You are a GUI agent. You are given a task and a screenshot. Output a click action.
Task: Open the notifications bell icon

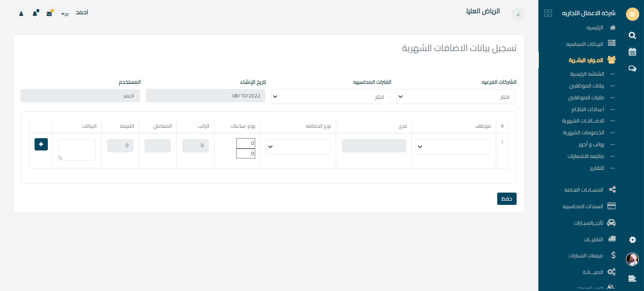35,14
